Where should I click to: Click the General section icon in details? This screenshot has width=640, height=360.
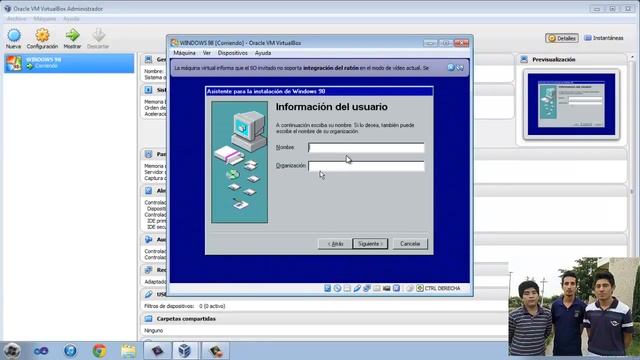[x=148, y=60]
